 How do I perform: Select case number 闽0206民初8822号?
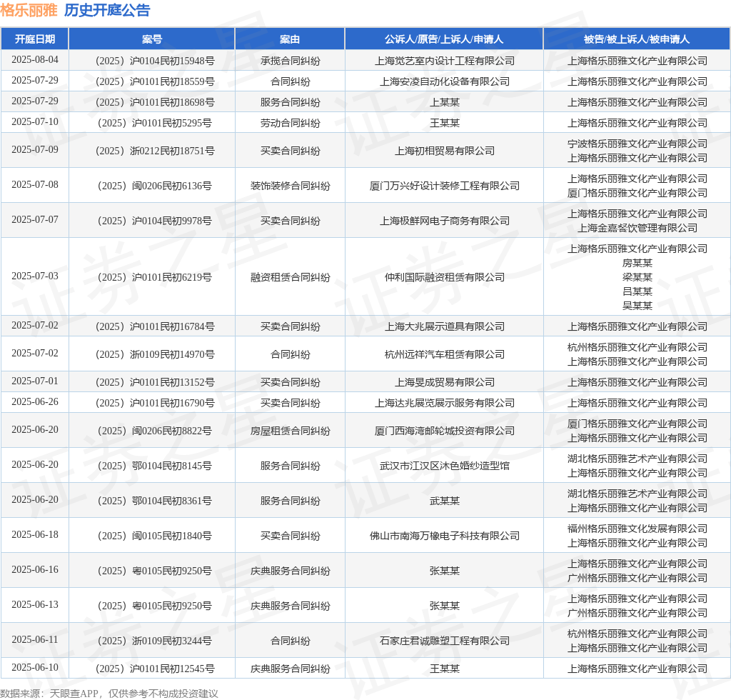point(155,431)
